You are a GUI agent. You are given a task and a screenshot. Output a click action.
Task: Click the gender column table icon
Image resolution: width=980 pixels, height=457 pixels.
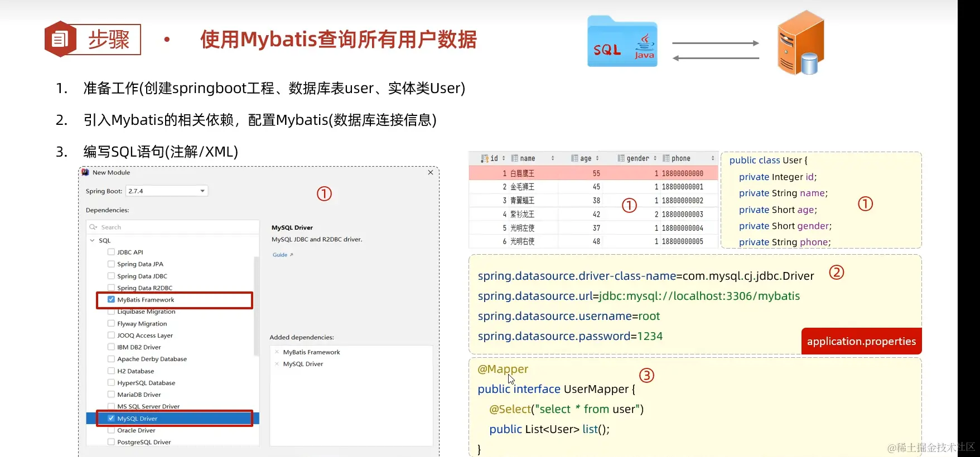click(621, 159)
